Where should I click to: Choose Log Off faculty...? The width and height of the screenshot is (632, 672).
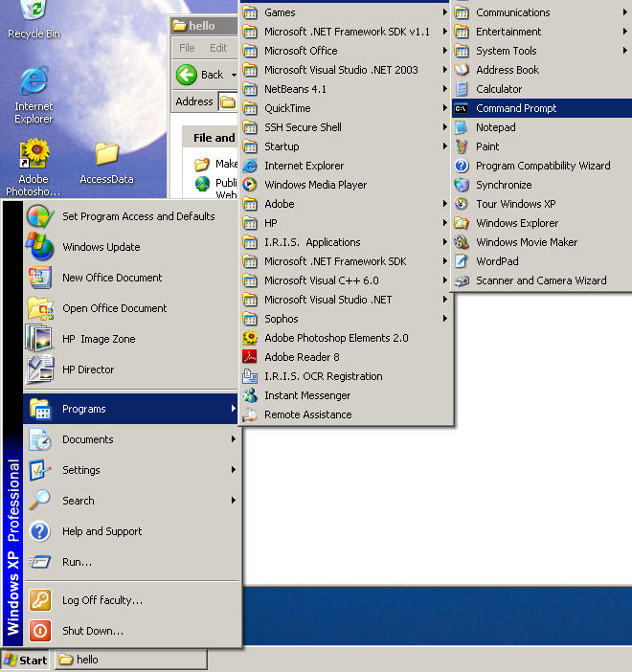click(x=130, y=600)
